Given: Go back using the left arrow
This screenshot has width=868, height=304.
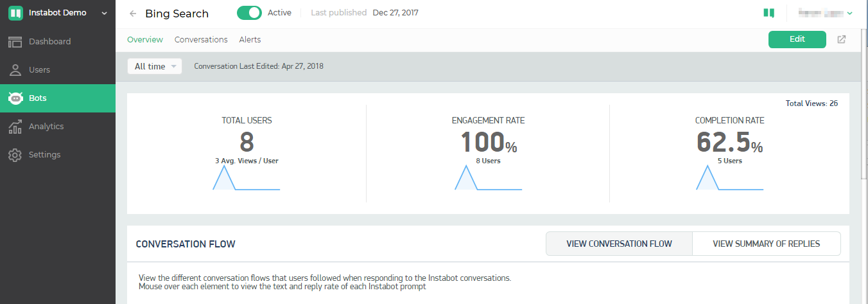Looking at the screenshot, I should pyautogui.click(x=133, y=13).
